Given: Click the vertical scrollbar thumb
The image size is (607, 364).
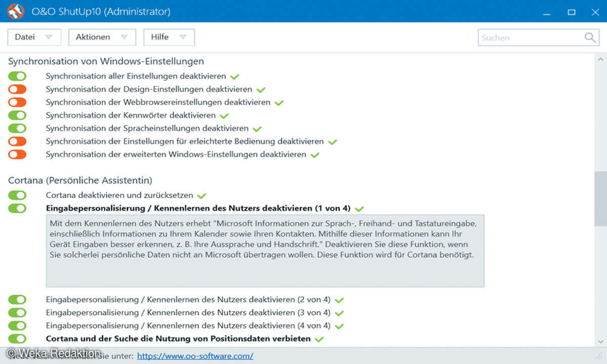Looking at the screenshot, I should [x=600, y=199].
